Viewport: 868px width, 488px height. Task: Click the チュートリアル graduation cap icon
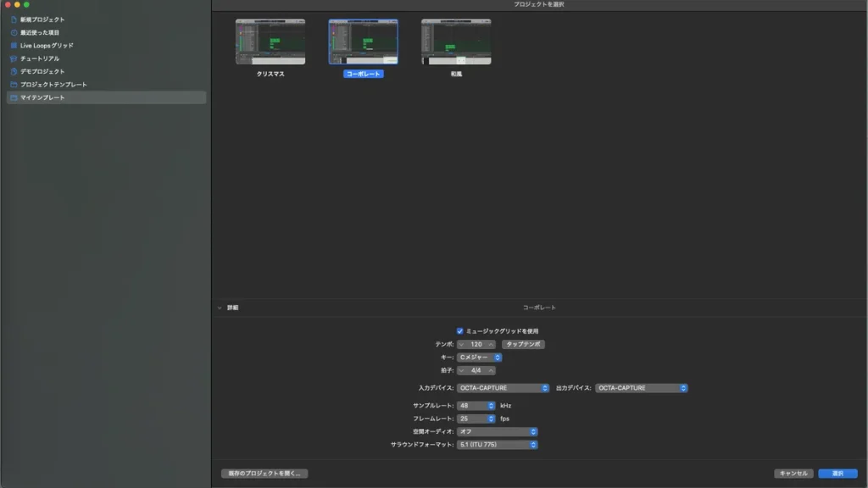(x=14, y=58)
